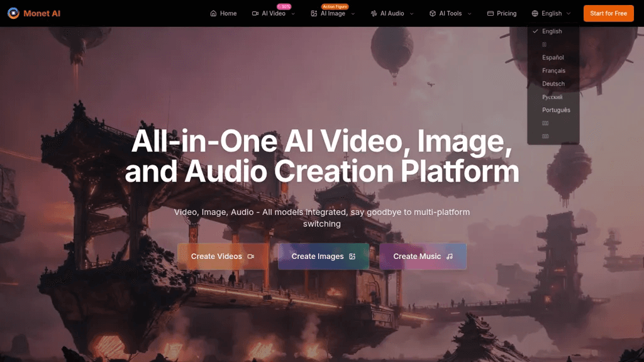Click the AI Image picture icon
This screenshot has width=644, height=362.
tap(314, 14)
